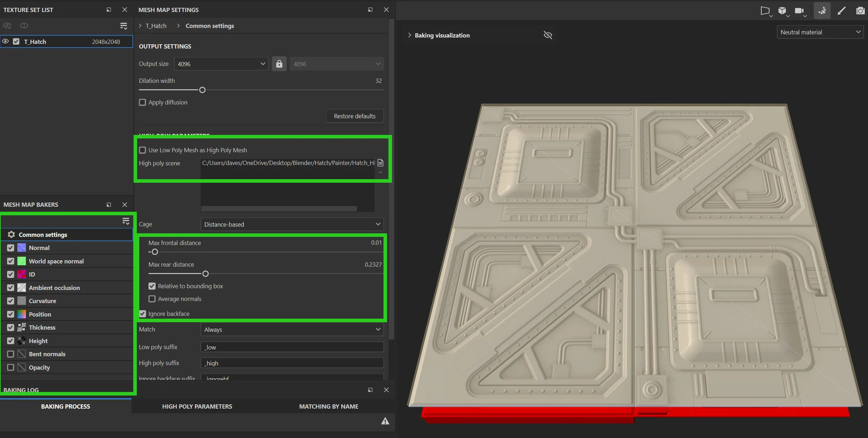Undock the Texture Set List panel
Screen dimensions: 868x438
[109, 10]
